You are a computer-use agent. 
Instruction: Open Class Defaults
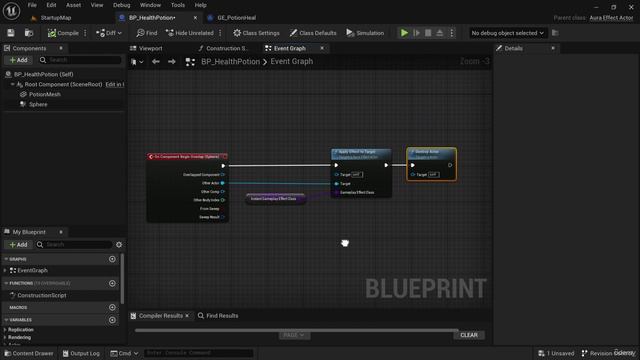(x=313, y=33)
